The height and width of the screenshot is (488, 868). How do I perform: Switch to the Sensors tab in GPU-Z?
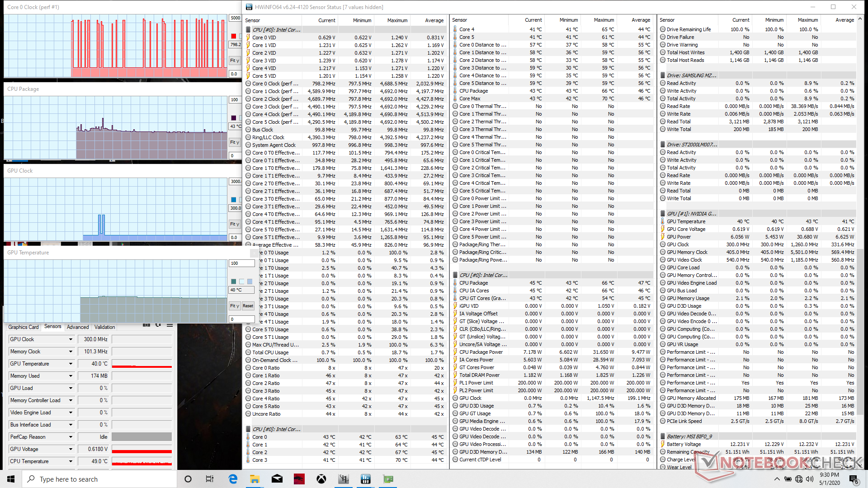coord(52,327)
